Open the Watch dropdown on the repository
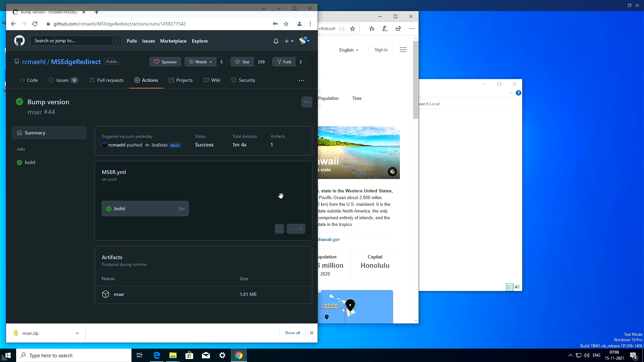The height and width of the screenshot is (362, 644). (x=200, y=62)
